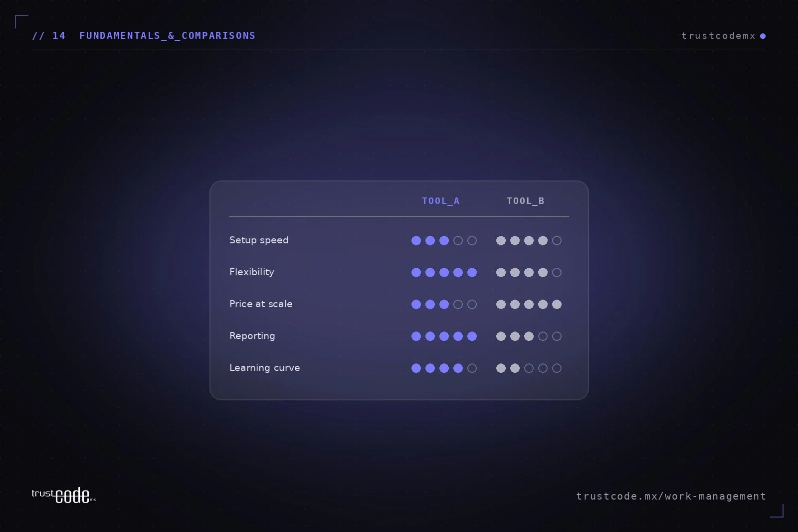Click first filled Tool A dot for Setup speed
The width and height of the screenshot is (798, 532).
(416, 241)
